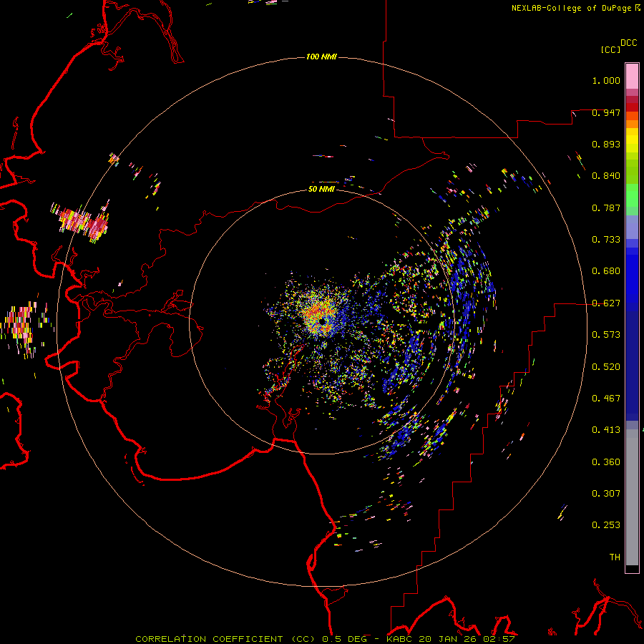Click the 0.840 scale value
The image size is (644, 644).
[606, 176]
